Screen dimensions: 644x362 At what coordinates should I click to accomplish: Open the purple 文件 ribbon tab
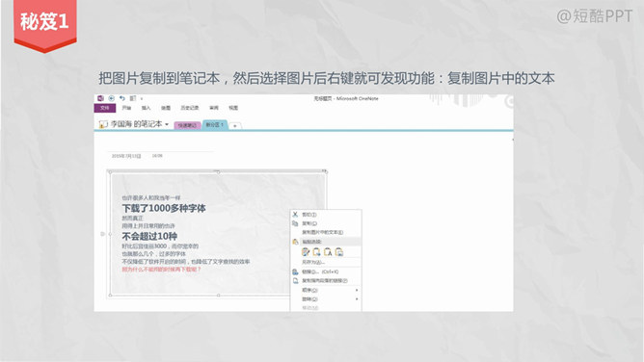[x=105, y=108]
